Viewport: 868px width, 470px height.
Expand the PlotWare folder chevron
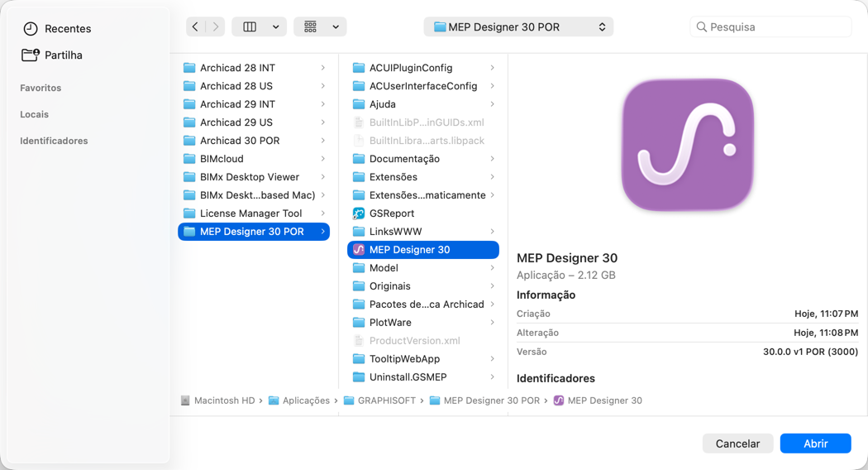[x=492, y=323]
